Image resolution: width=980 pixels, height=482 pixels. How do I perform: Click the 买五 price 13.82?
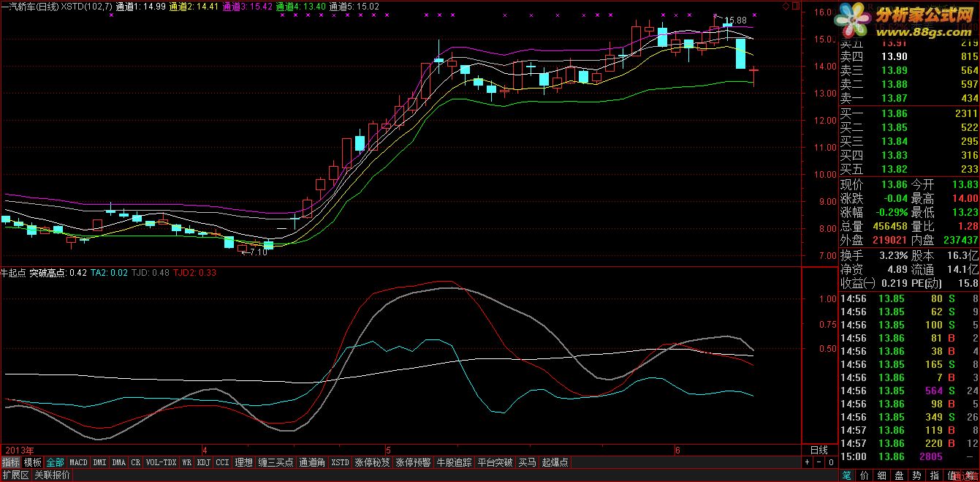click(894, 169)
